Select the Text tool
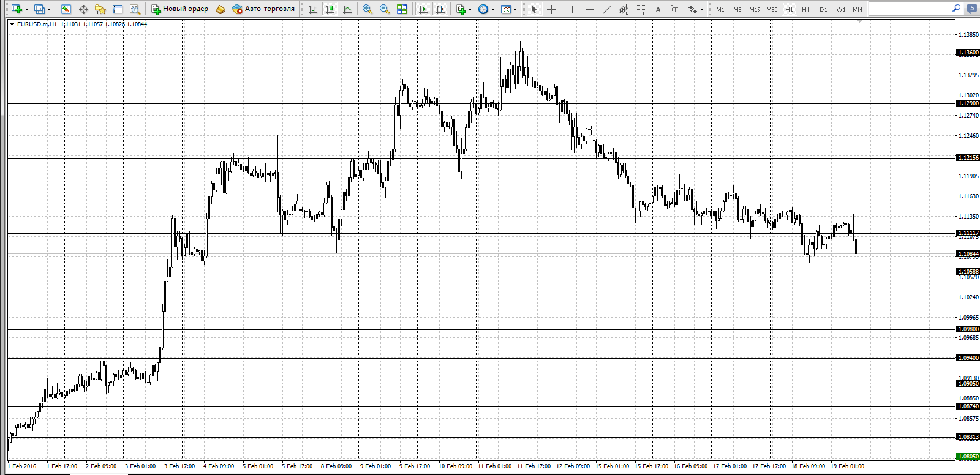 click(658, 9)
